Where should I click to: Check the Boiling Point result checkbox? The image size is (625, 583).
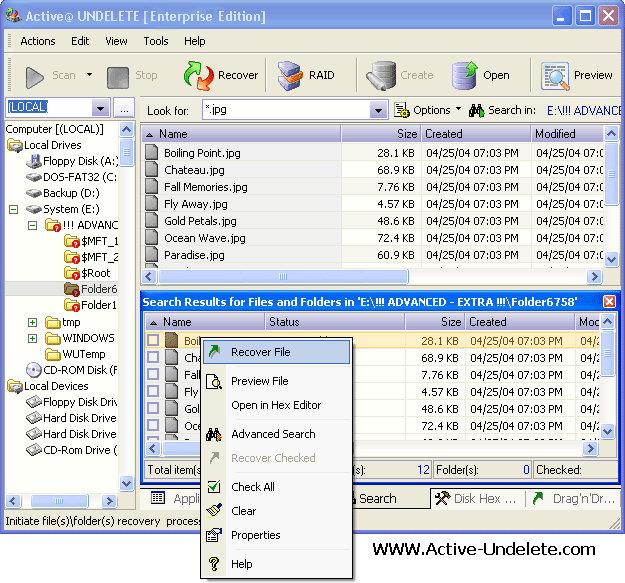(153, 341)
